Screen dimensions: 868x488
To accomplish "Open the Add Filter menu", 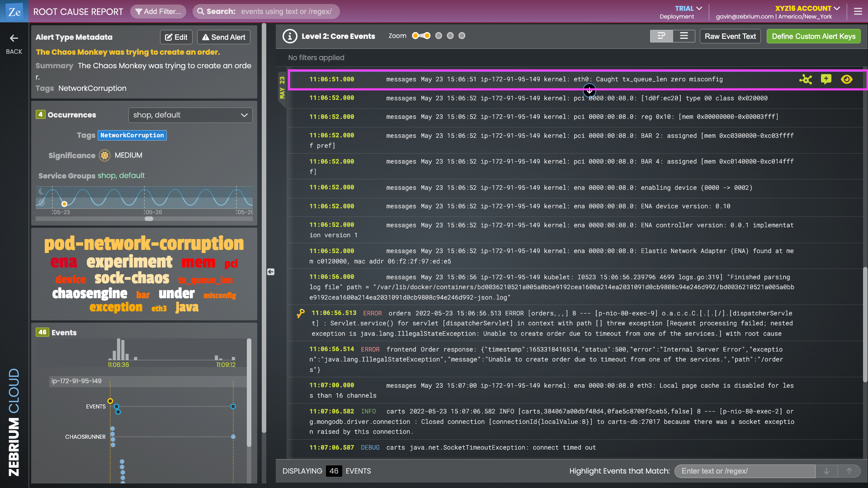I will [158, 11].
